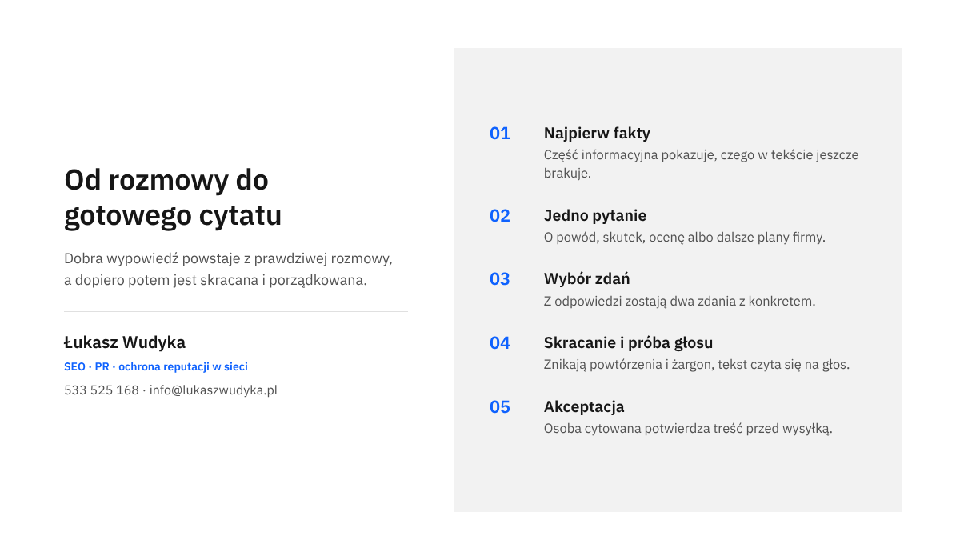Click the blue step number 05
Image resolution: width=960 pixels, height=560 pixels.
point(500,407)
